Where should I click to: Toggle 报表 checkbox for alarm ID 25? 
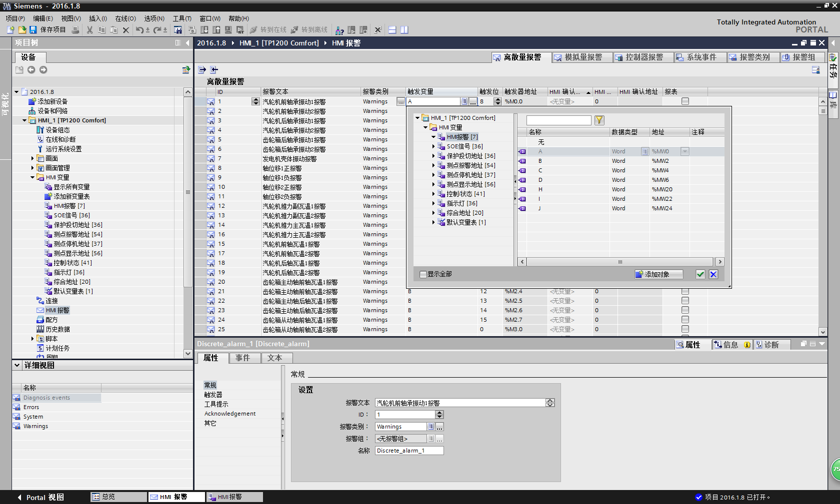coord(685,329)
